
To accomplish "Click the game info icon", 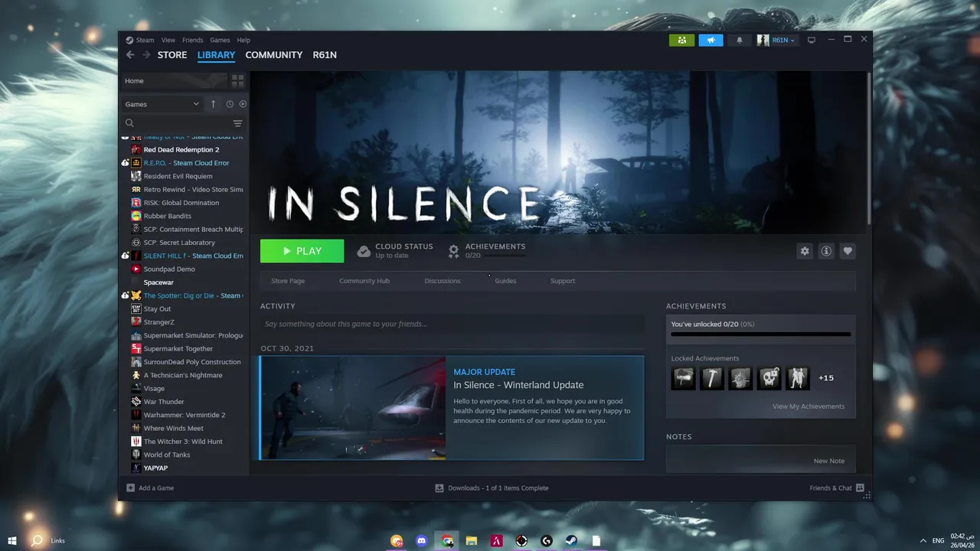I will pyautogui.click(x=826, y=251).
